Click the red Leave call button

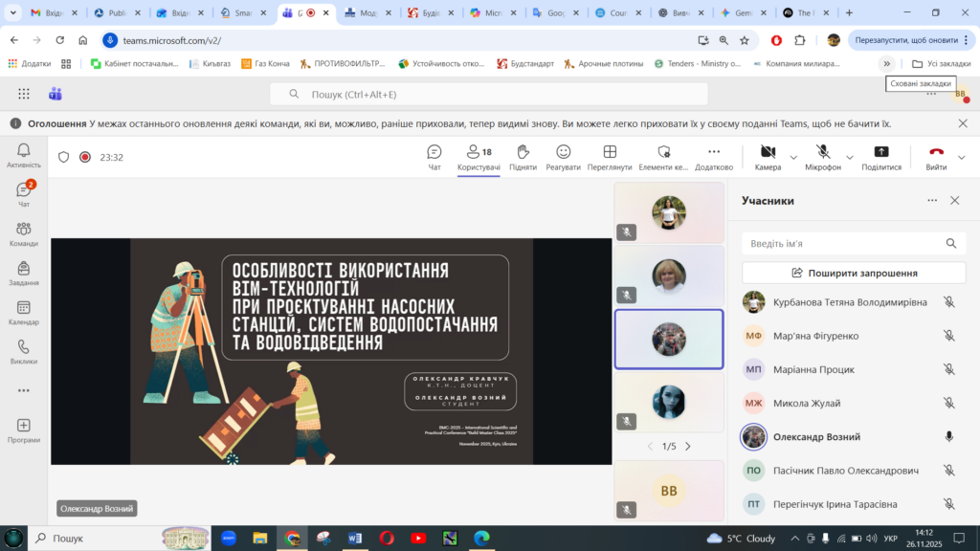click(936, 157)
